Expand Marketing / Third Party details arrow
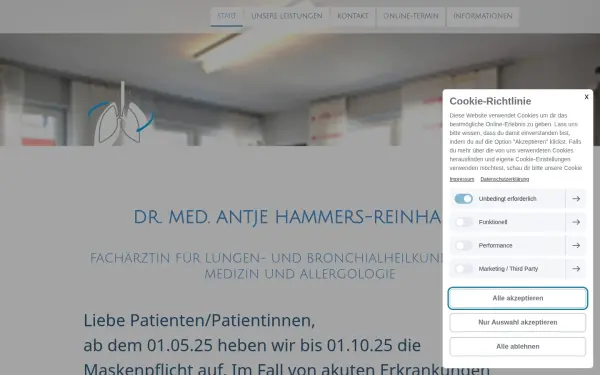Screen dimensions: 600x375 (576, 269)
